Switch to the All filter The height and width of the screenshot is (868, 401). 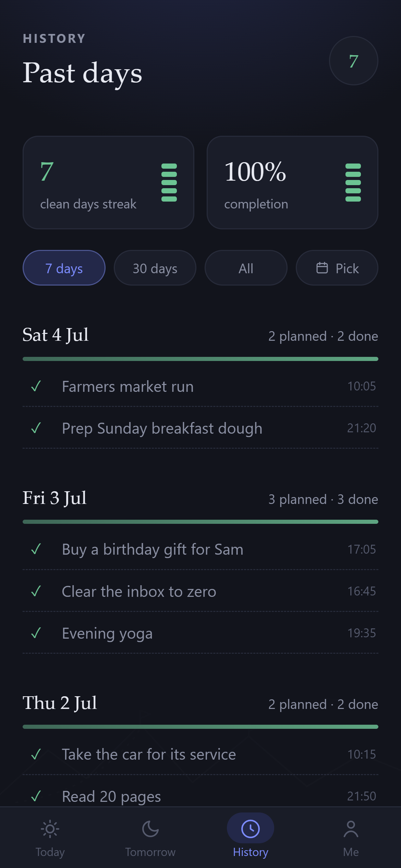246,268
